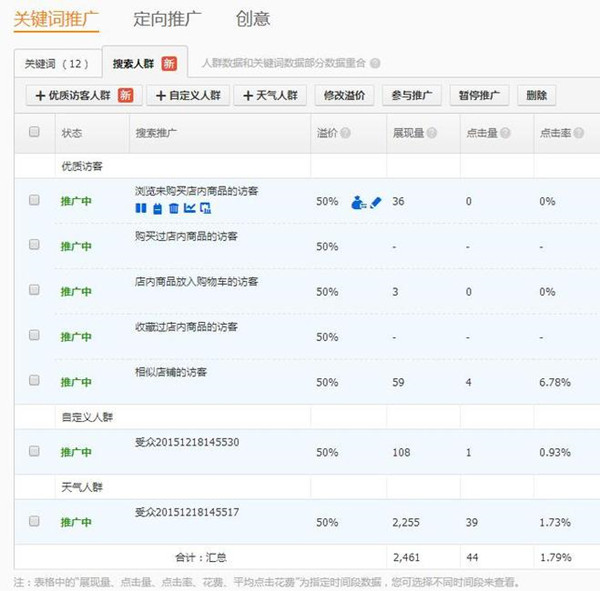Switch to the 定向推广 tab
The height and width of the screenshot is (591, 600).
click(x=168, y=18)
